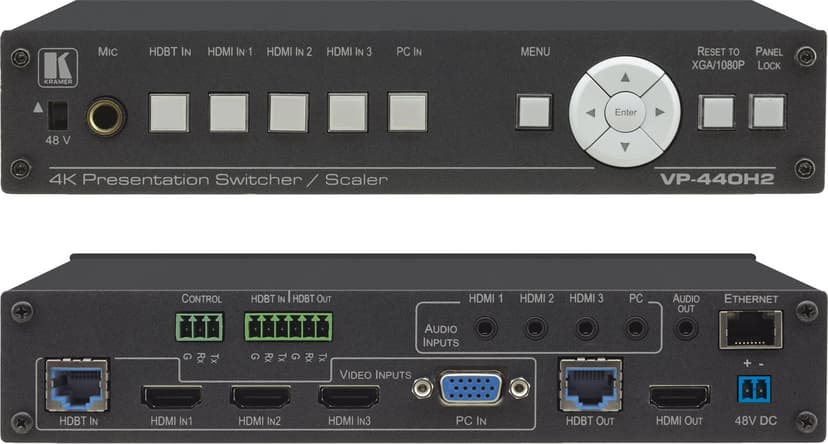Click the blue 48V DC power connector

pos(754,390)
